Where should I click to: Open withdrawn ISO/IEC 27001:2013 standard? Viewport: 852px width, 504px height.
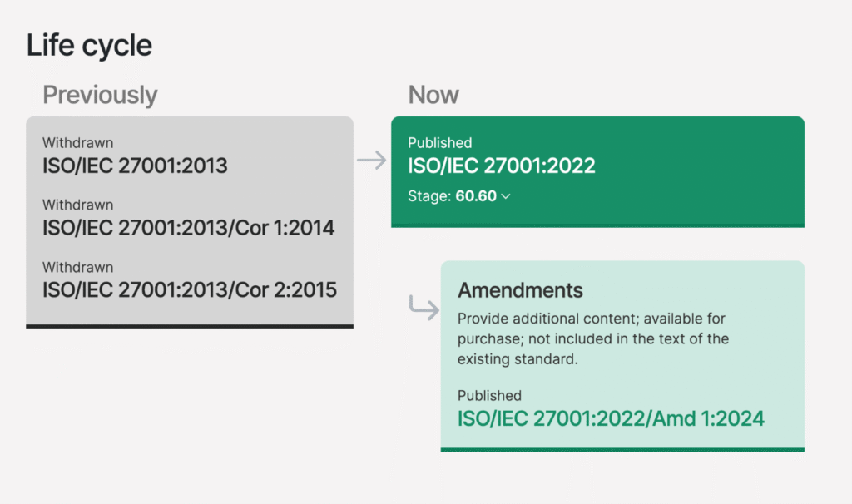(x=135, y=166)
